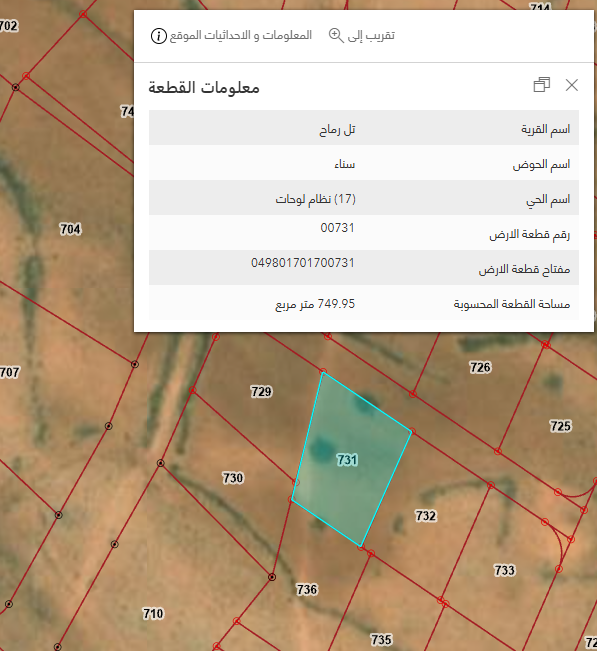Select parcel 710 on the map
This screenshot has width=597, height=651.
click(x=153, y=613)
